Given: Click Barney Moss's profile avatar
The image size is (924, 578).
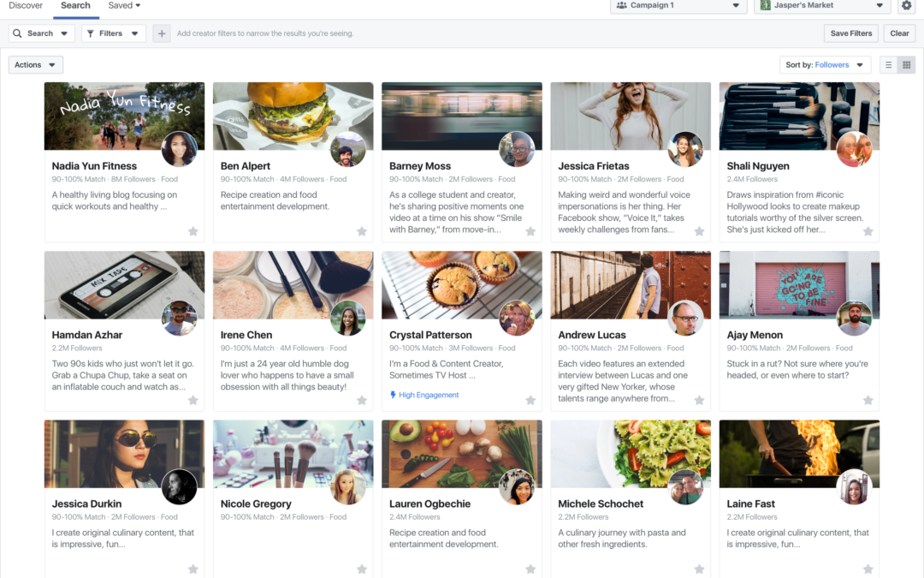Looking at the screenshot, I should coord(517,148).
